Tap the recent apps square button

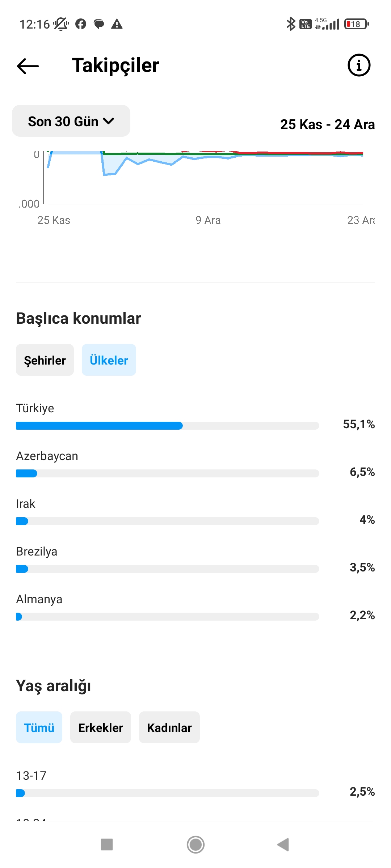[x=107, y=844]
